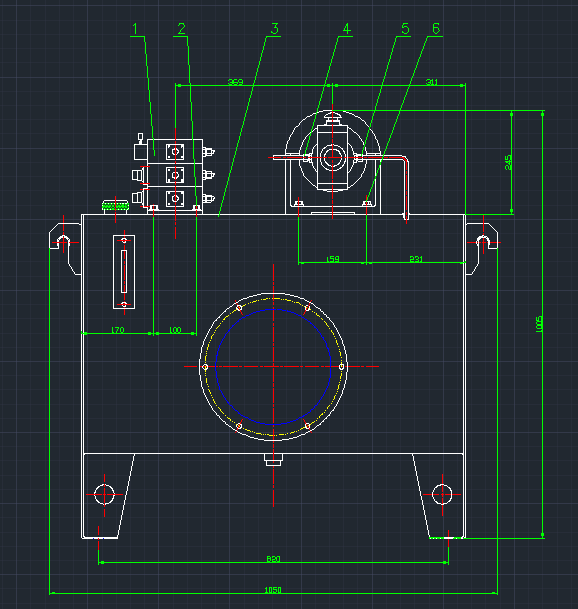Click the 100 dimension text

[175, 330]
